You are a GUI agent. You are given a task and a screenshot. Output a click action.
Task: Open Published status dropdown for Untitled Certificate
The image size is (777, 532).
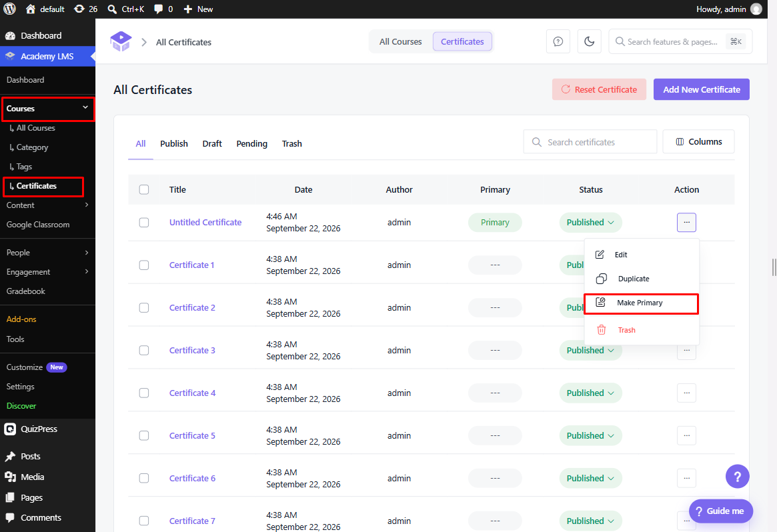click(591, 223)
